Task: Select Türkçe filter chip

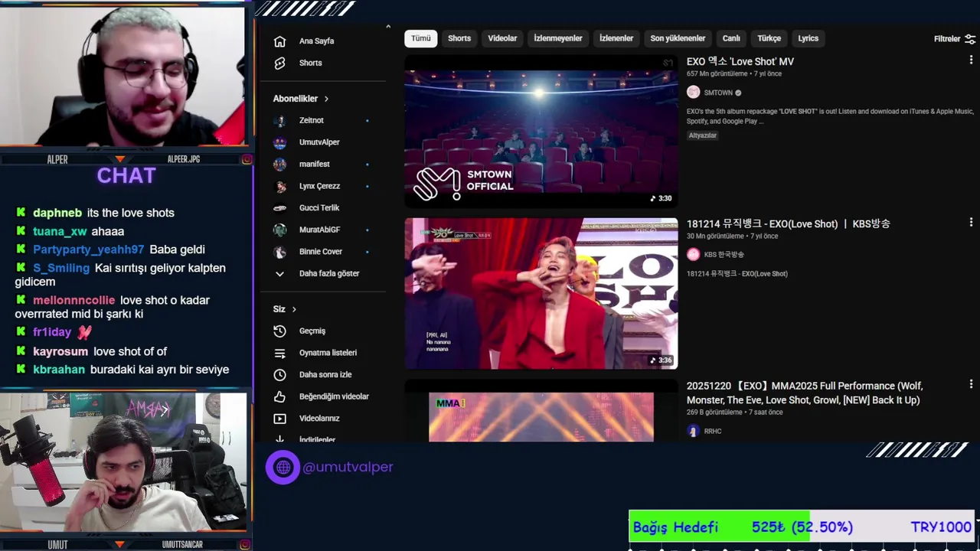Action: 769,38
